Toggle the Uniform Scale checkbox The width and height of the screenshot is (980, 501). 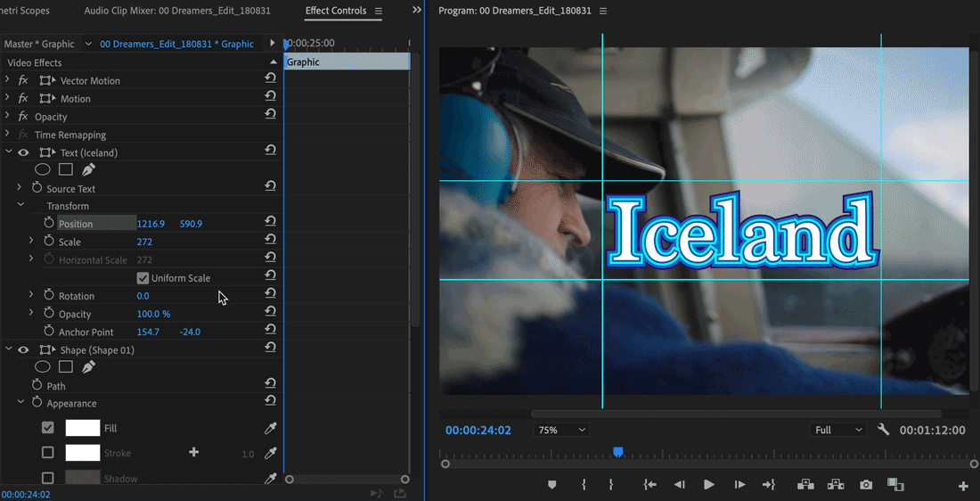pos(143,278)
